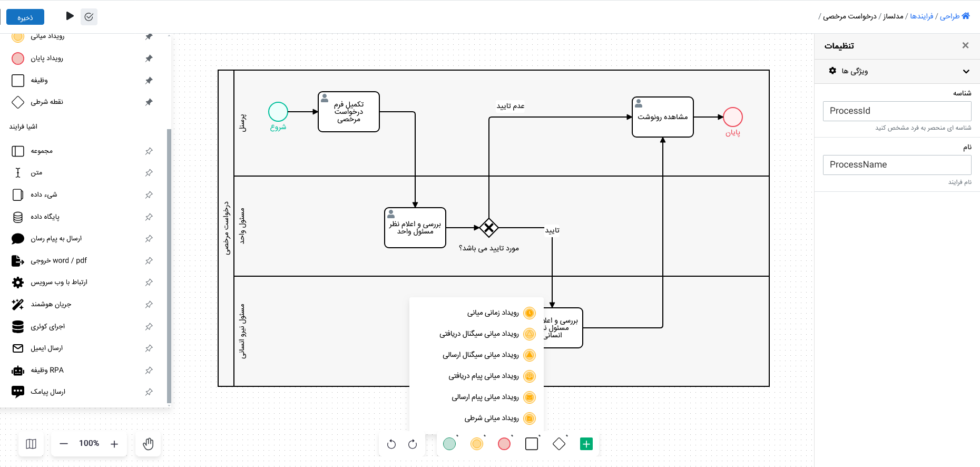980x467 pixels.
Task: Open the فرایندها breadcrumb link
Action: click(922, 16)
